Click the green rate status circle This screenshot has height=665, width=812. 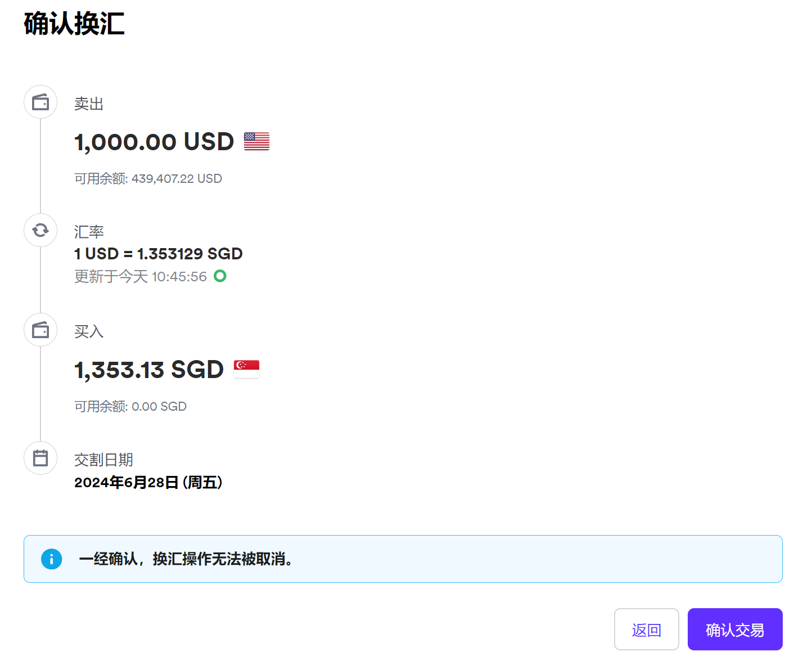tap(220, 276)
